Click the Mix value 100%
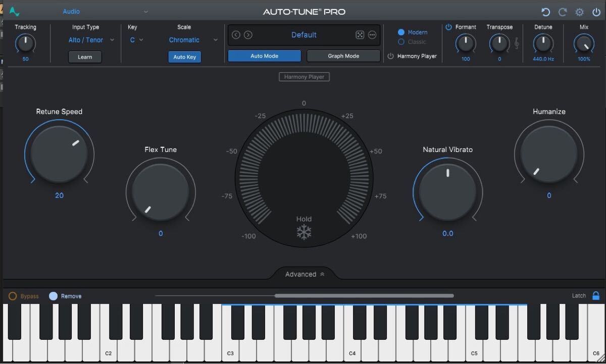The image size is (606, 364). [x=584, y=59]
